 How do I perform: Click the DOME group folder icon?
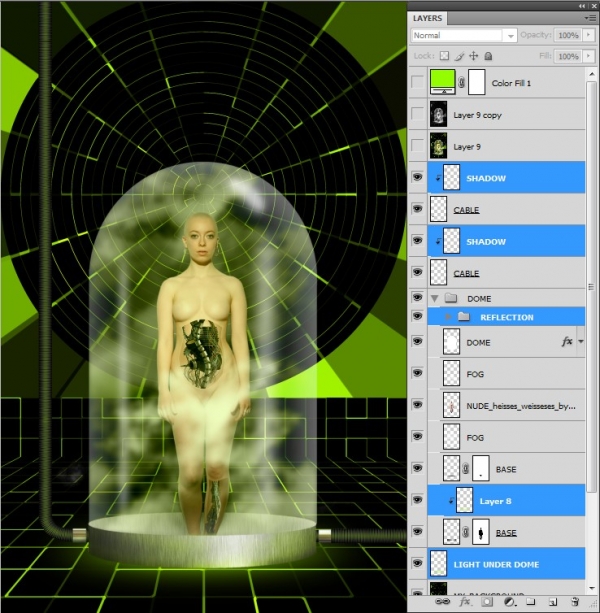click(x=451, y=298)
